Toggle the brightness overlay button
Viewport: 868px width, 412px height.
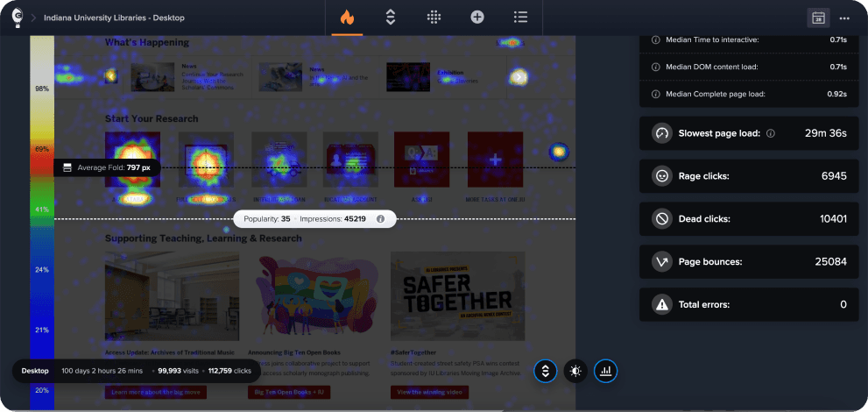click(575, 371)
